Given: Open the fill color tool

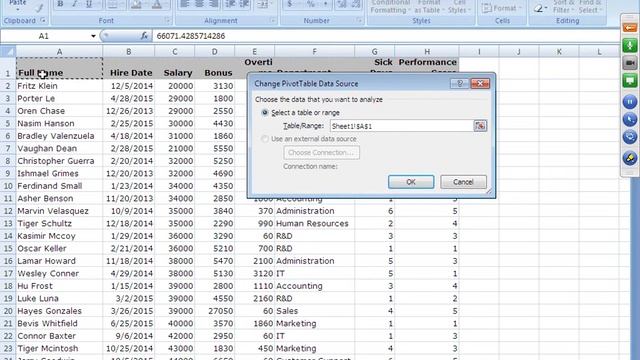Looking at the screenshot, I should coord(137,4).
